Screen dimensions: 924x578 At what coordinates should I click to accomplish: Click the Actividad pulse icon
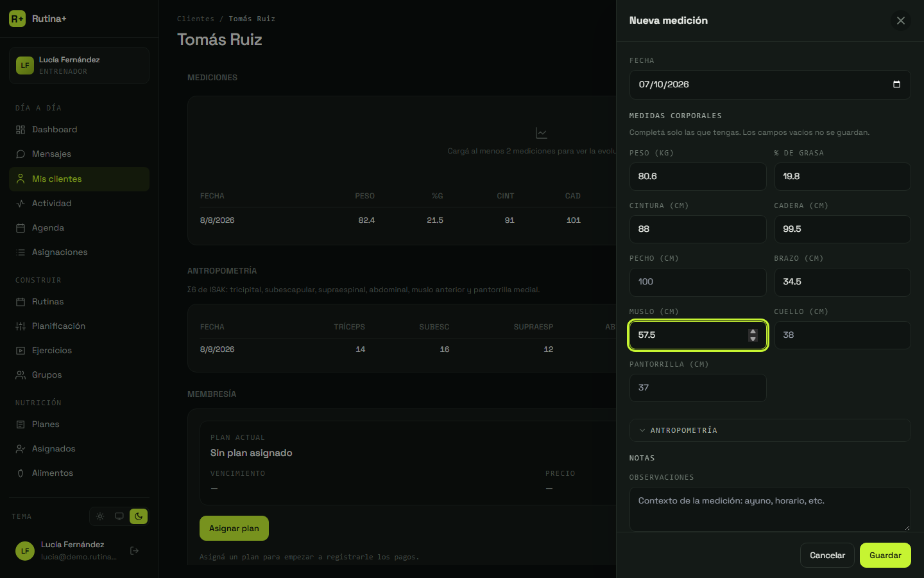click(21, 204)
